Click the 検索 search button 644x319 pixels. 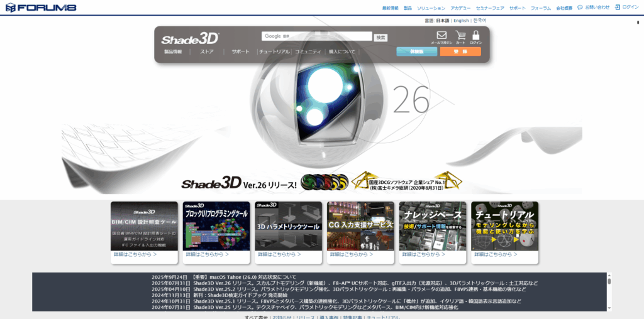point(381,37)
